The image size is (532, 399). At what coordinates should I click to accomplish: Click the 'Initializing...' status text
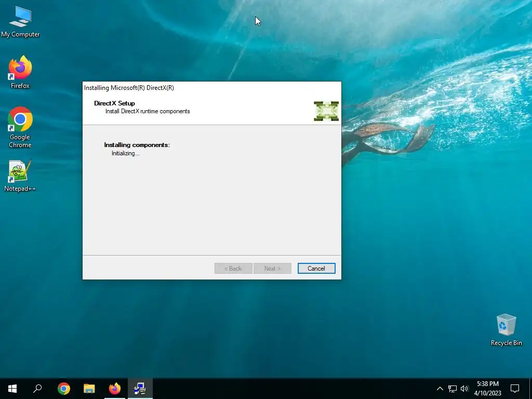pyautogui.click(x=126, y=153)
